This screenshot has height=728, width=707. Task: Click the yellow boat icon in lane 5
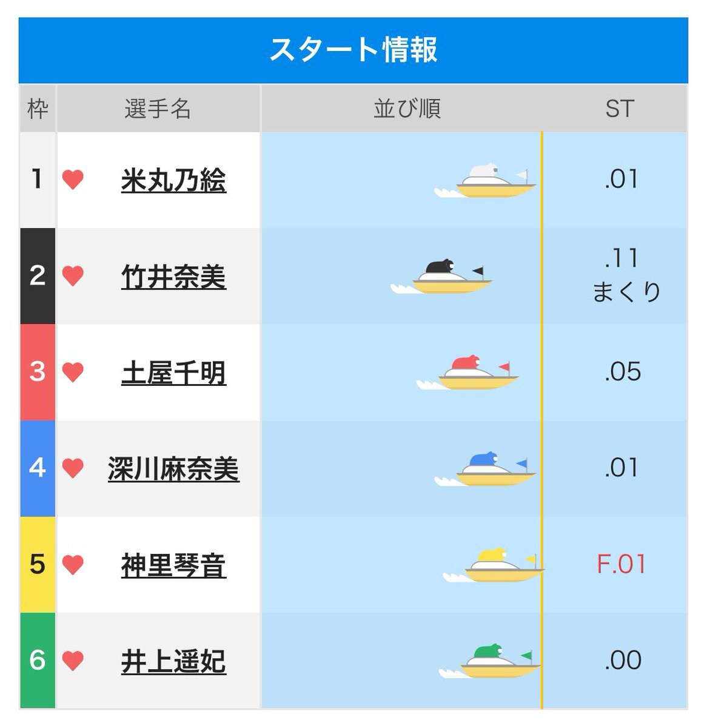(494, 565)
